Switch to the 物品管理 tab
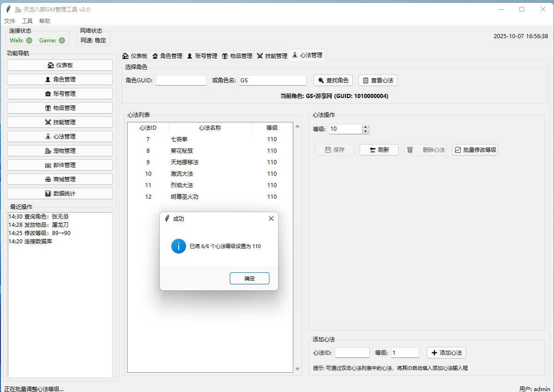 point(237,56)
